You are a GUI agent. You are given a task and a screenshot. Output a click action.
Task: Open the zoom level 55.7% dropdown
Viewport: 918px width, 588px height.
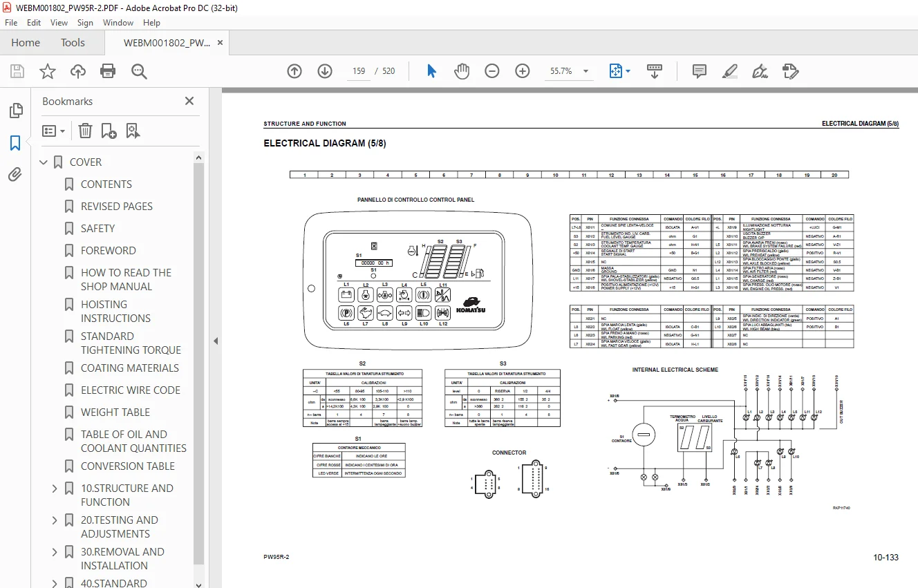pyautogui.click(x=586, y=71)
